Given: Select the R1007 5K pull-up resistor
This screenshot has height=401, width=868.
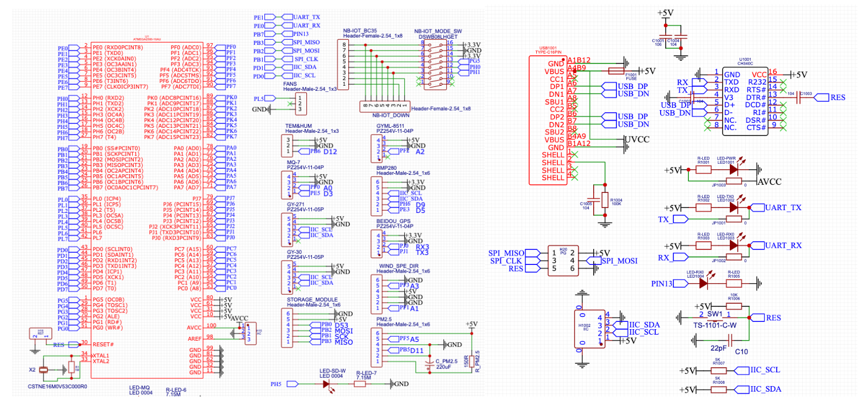Looking at the screenshot, I should (x=719, y=371).
